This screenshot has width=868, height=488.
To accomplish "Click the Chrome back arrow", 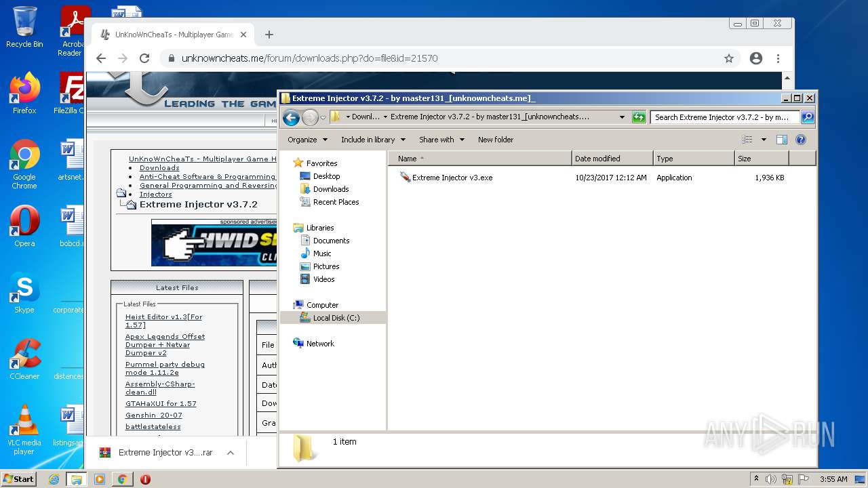I will point(101,58).
